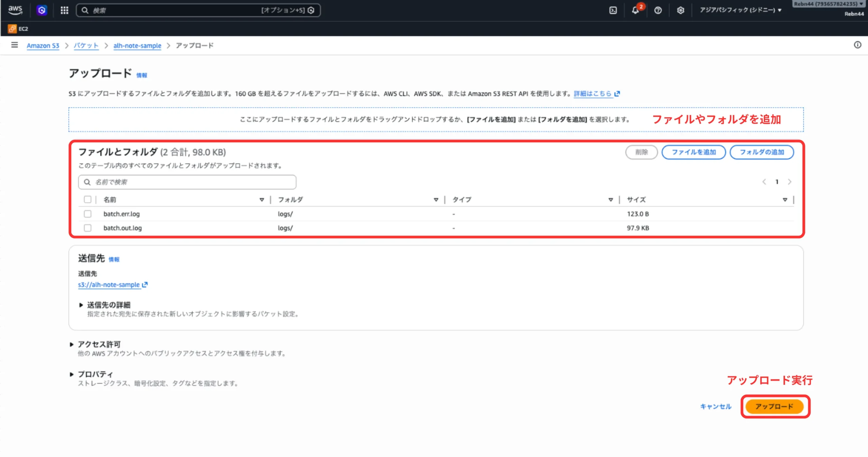Go to the next table page arrow
This screenshot has width=868, height=457.
[790, 182]
